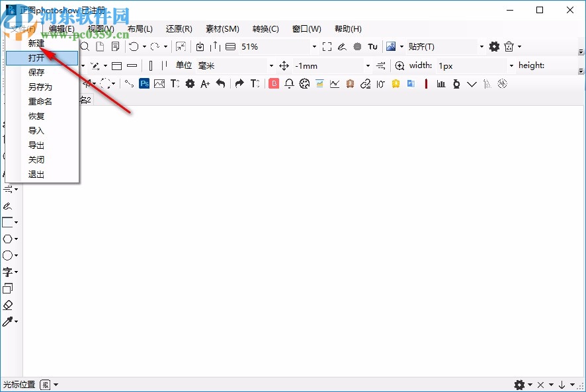Open the 编辑(E) menu

coord(62,29)
